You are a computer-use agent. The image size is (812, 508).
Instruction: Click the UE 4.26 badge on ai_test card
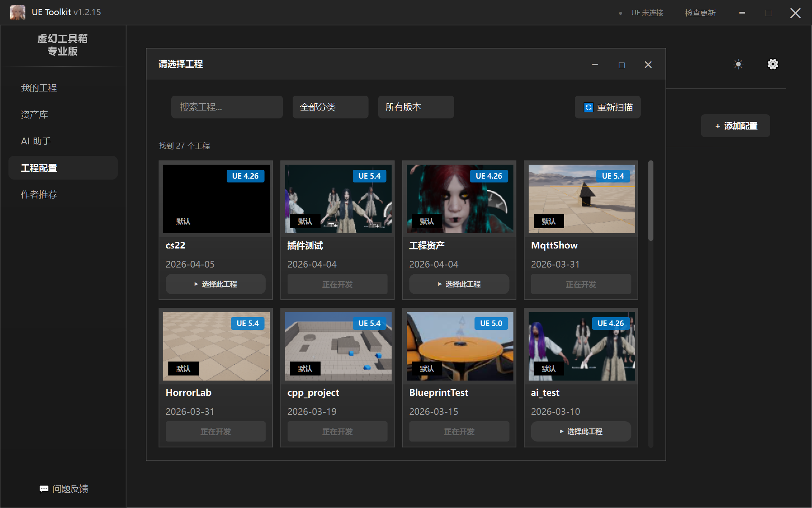coord(611,323)
